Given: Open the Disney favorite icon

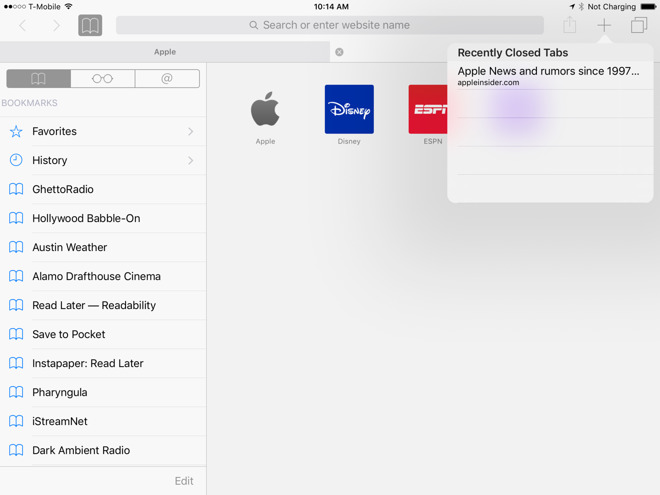Looking at the screenshot, I should [x=349, y=109].
